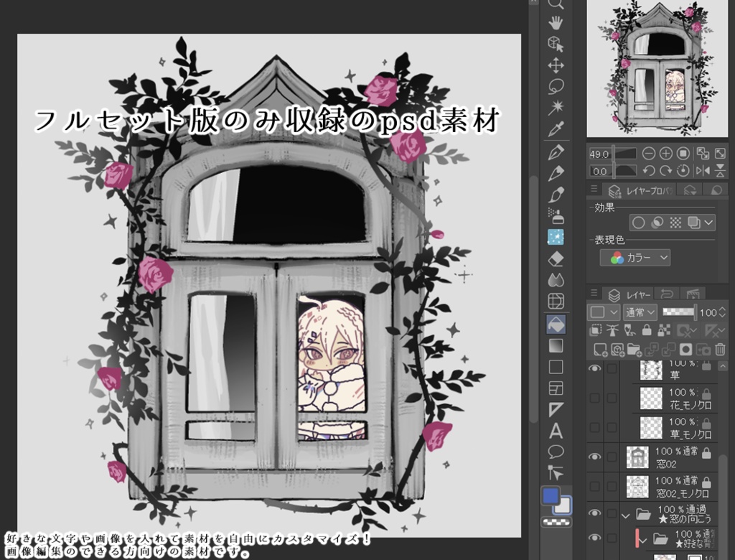Rotate canvas left in navigator
The image size is (735, 560).
649,171
